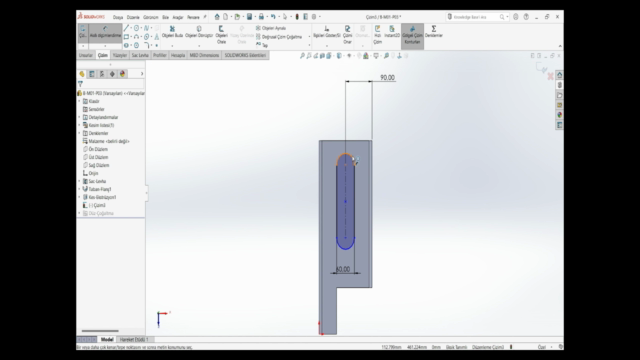Click the Çizimi Onar repair sketch tool
This screenshot has width=640, height=360.
347,35
